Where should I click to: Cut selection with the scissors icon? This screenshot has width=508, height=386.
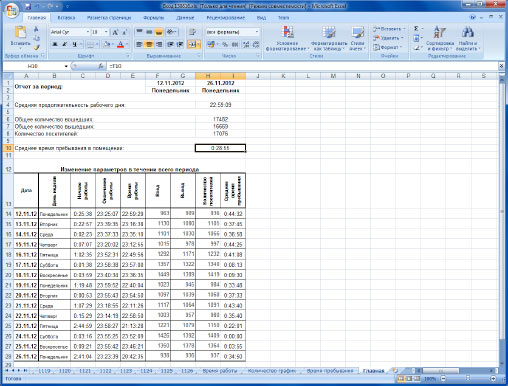coord(36,30)
